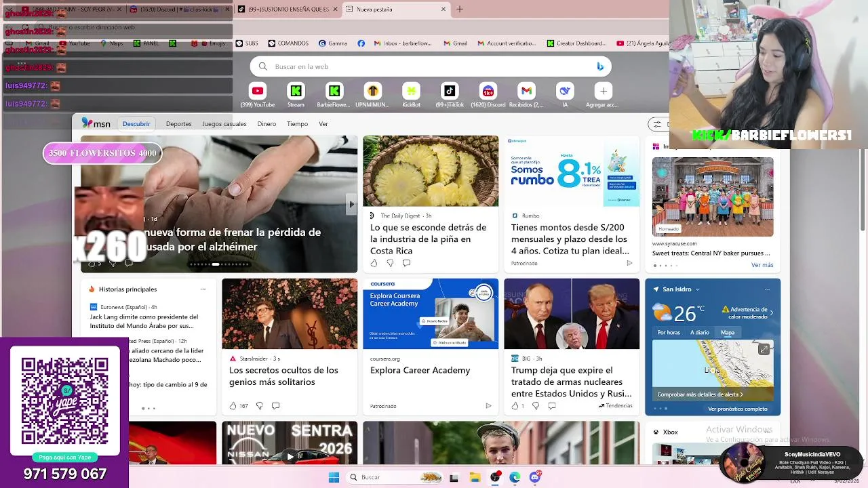Open MSN feed personalization settings icon
This screenshot has height=488, width=868.
point(656,124)
